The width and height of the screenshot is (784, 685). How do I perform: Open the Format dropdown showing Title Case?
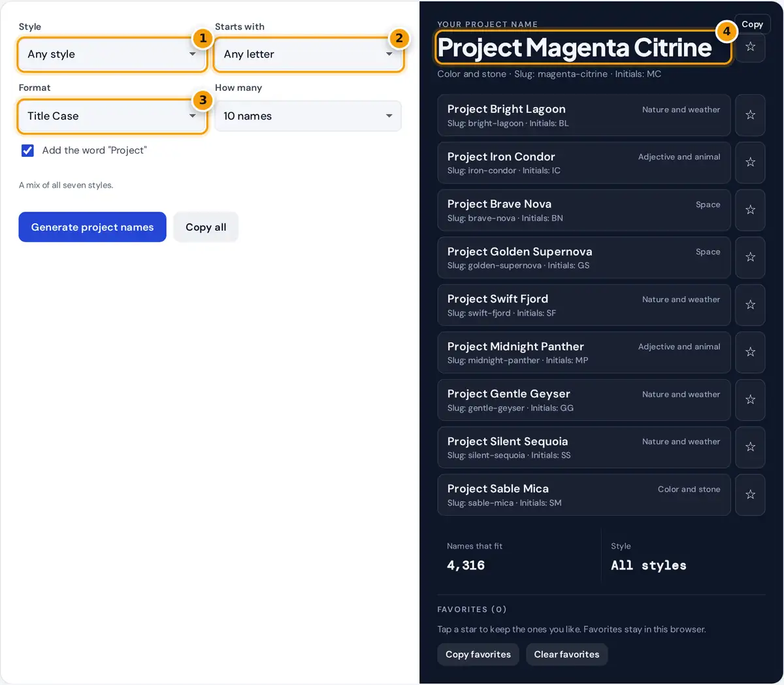pos(112,116)
